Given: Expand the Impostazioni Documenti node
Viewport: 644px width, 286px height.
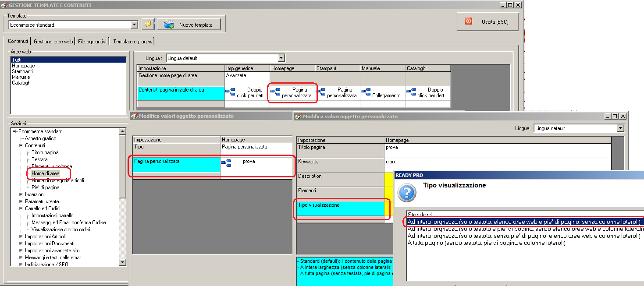Looking at the screenshot, I should (21, 244).
